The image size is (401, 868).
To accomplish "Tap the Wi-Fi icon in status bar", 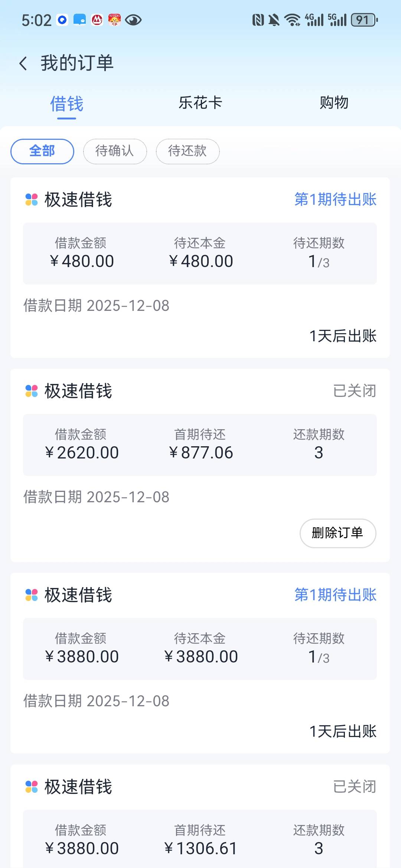I will point(293,20).
